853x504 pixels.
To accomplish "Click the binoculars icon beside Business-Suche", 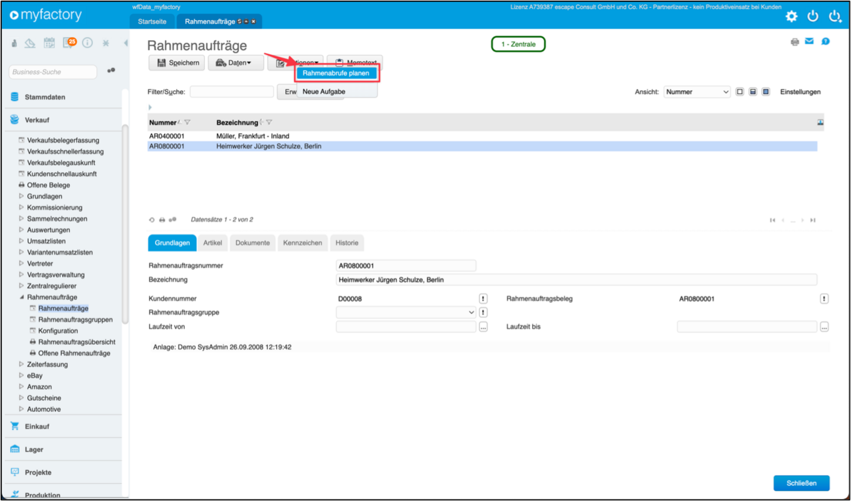I will 111,70.
